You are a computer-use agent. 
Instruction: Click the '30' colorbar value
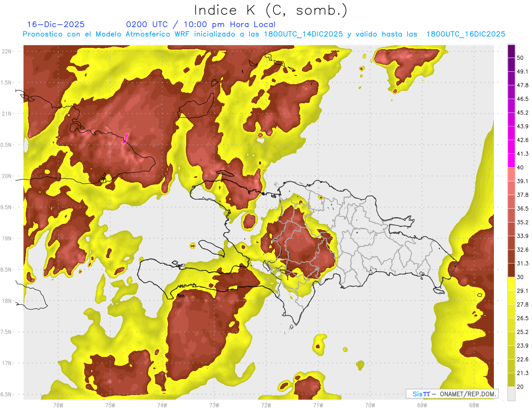520,277
